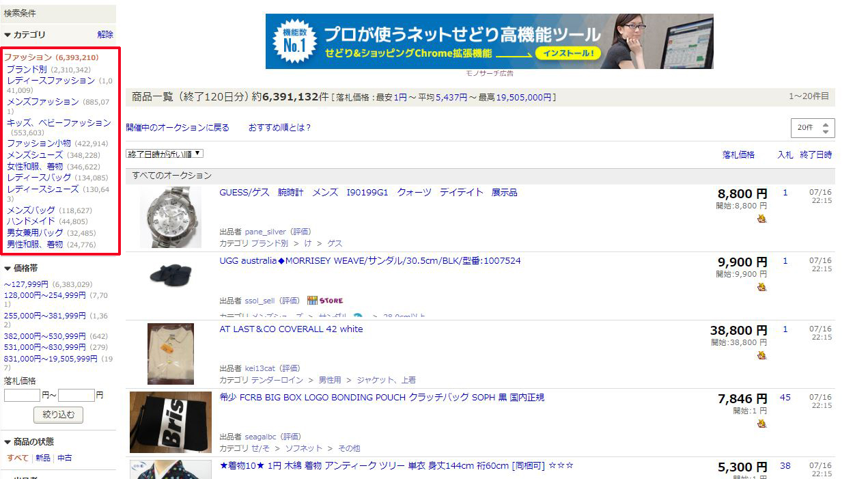Image resolution: width=868 pixels, height=479 pixels.
Task: Click 開催中のオークションに戻る link
Action: click(x=178, y=128)
